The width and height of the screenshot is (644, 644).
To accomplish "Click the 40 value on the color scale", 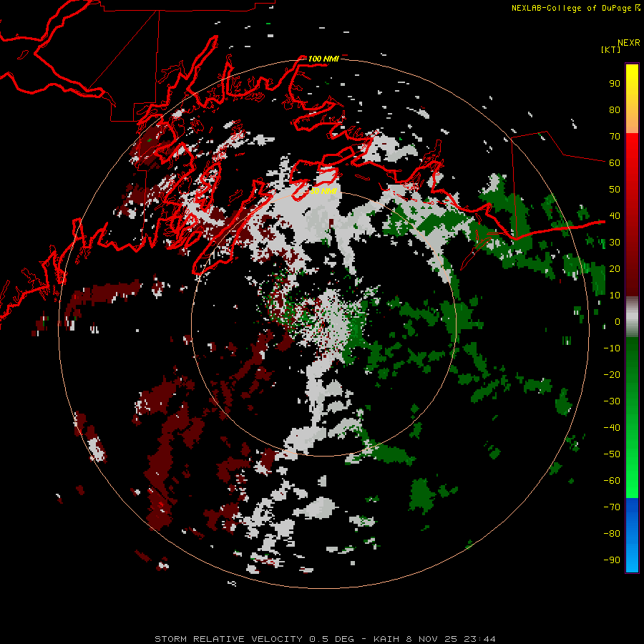I will [615, 215].
